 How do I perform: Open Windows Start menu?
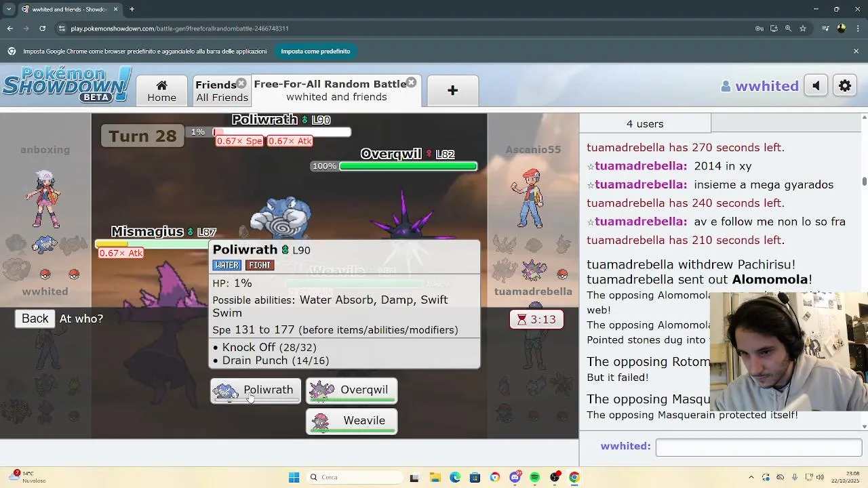pyautogui.click(x=294, y=477)
